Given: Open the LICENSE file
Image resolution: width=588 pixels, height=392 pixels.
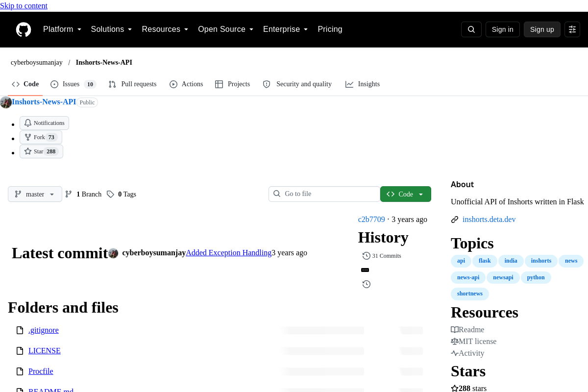Looking at the screenshot, I should pyautogui.click(x=45, y=351).
